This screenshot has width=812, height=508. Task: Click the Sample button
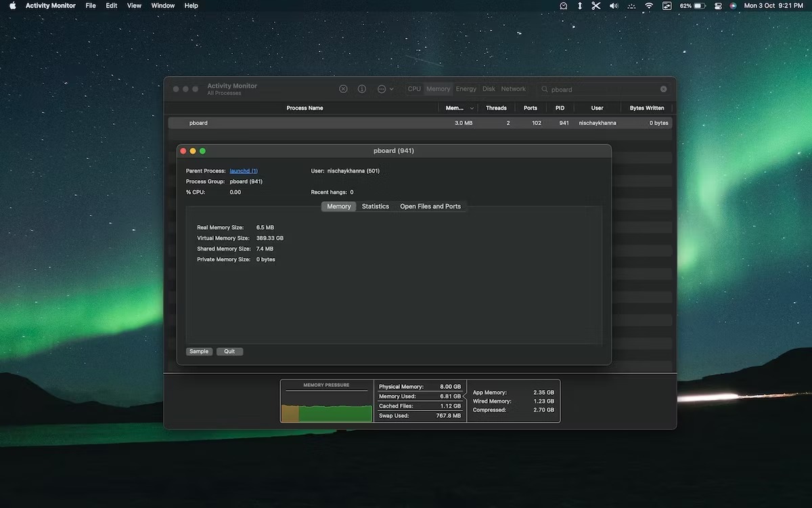199,352
